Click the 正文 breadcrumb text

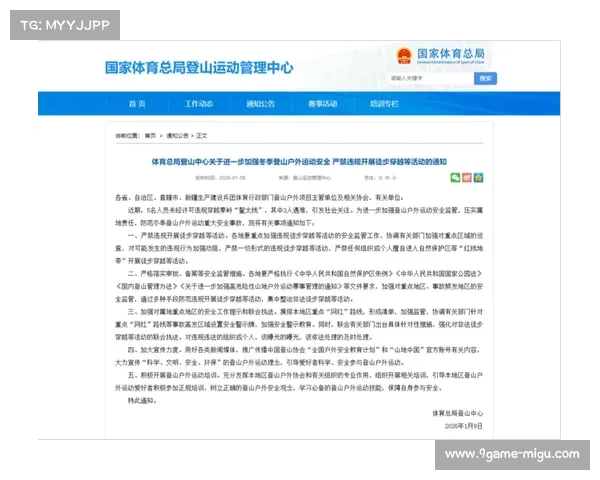tap(202, 136)
